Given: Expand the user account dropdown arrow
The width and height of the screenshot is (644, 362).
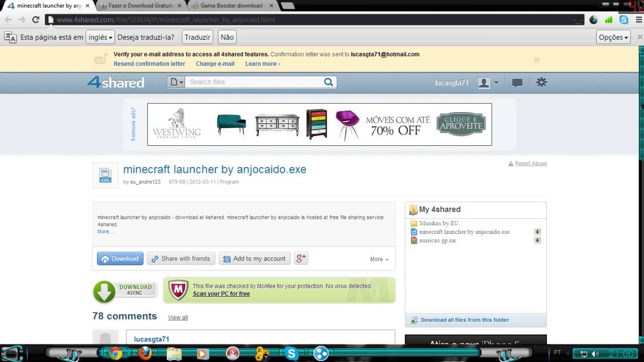Looking at the screenshot, I should coord(496,82).
